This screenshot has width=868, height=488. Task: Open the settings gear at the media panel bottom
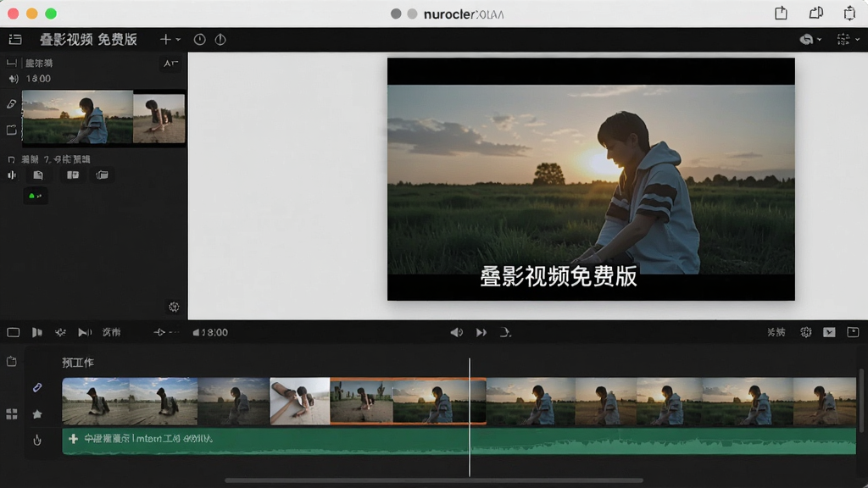pyautogui.click(x=174, y=307)
